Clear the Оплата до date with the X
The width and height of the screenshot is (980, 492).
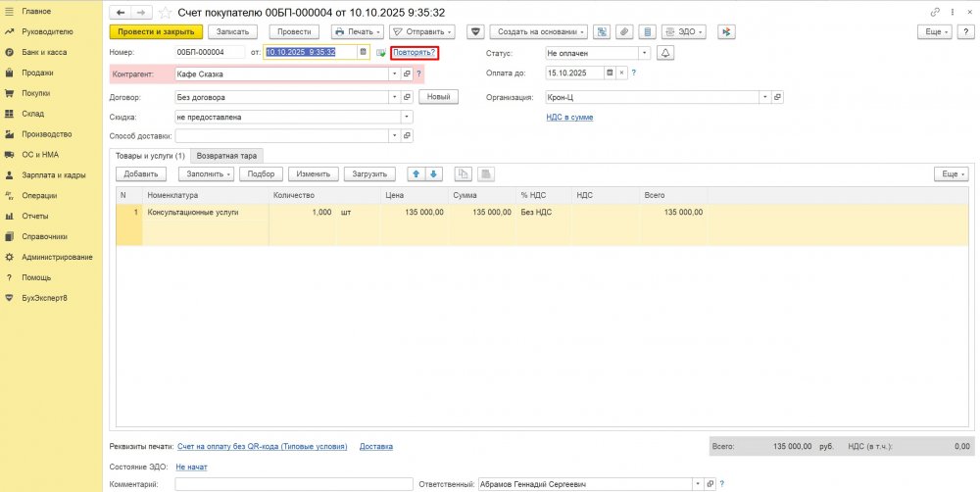[x=621, y=73]
